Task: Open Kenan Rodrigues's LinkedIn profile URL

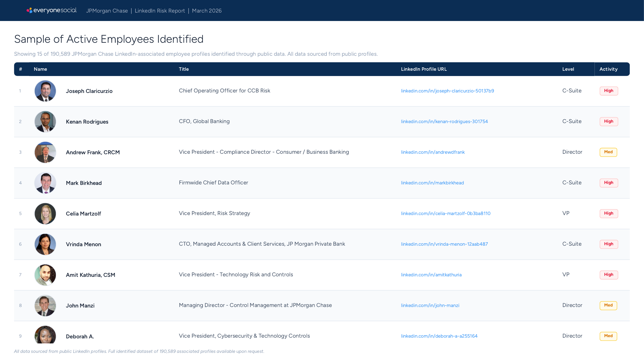Action: (x=444, y=121)
